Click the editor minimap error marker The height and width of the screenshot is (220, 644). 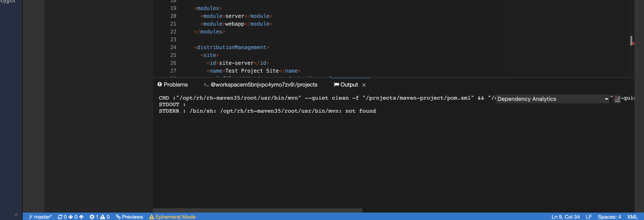(633, 43)
